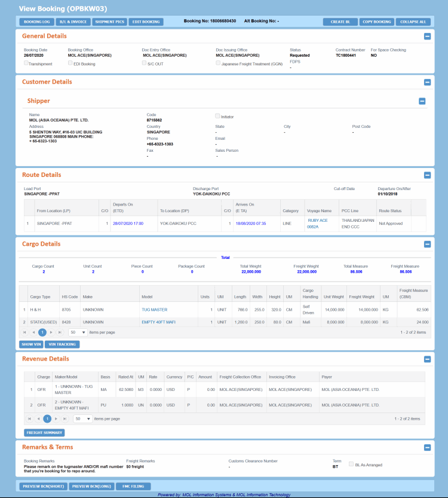Screen dimensions: 448x498
Task: Open the B/L & Invoice view
Action: (73, 22)
